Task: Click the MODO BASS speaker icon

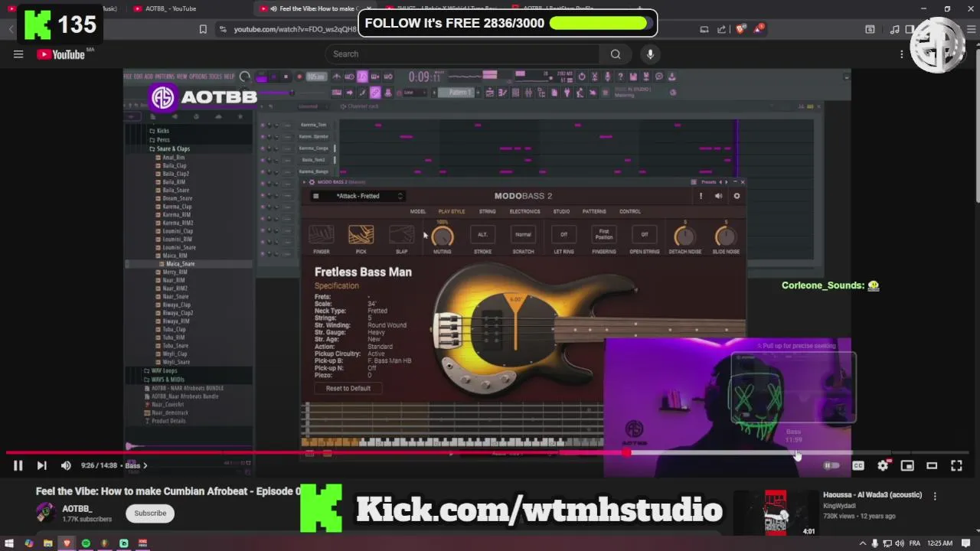Action: (718, 196)
